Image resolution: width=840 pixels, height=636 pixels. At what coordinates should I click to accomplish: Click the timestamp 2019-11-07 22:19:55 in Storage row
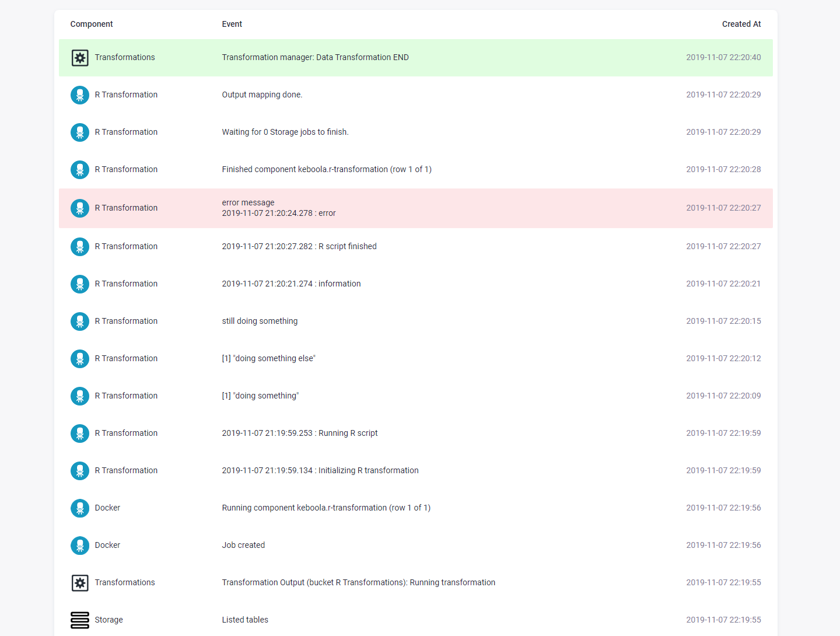(723, 620)
